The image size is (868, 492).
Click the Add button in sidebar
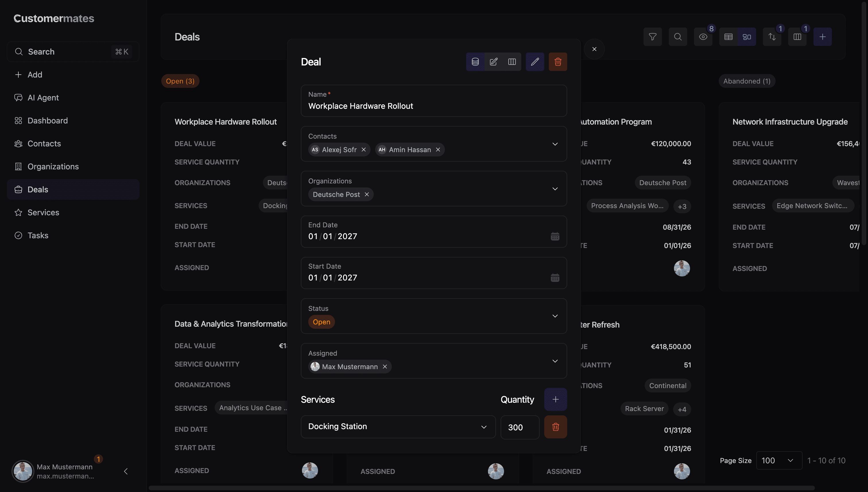click(35, 75)
